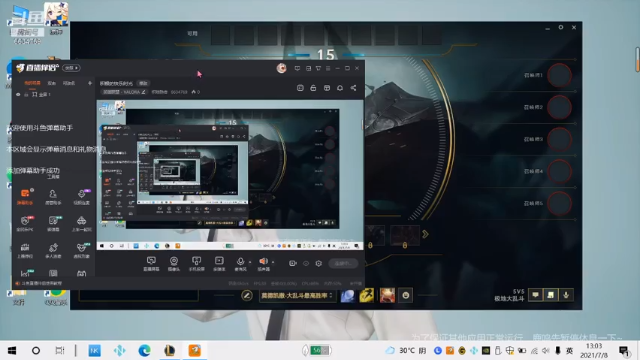Click the rune page edit pencil in LoL
The image size is (640, 360).
tap(247, 295)
